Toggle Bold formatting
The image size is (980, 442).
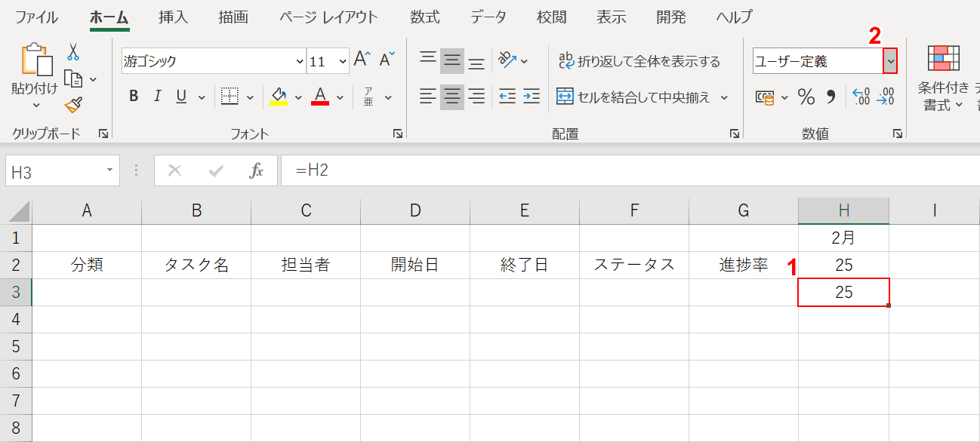click(x=134, y=96)
